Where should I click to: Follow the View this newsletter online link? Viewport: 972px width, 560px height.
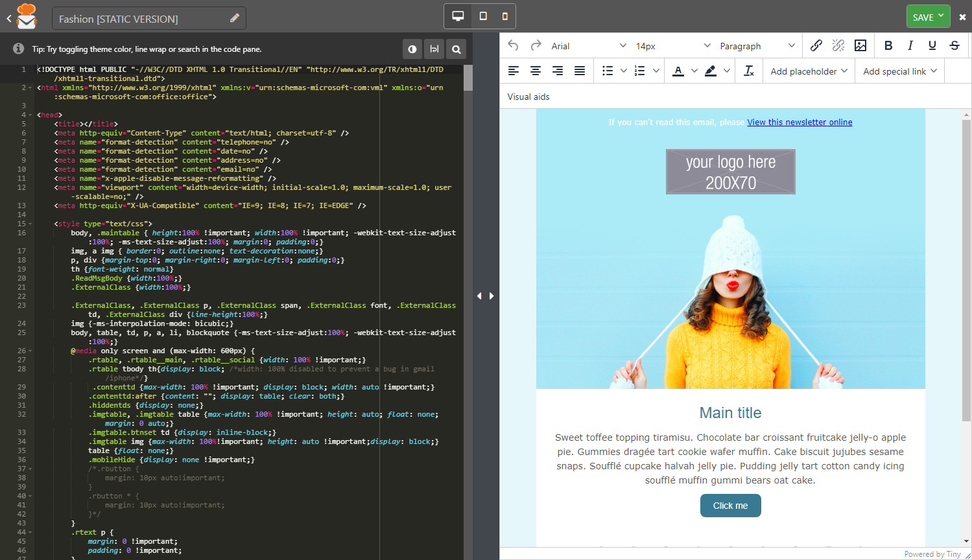(x=800, y=122)
